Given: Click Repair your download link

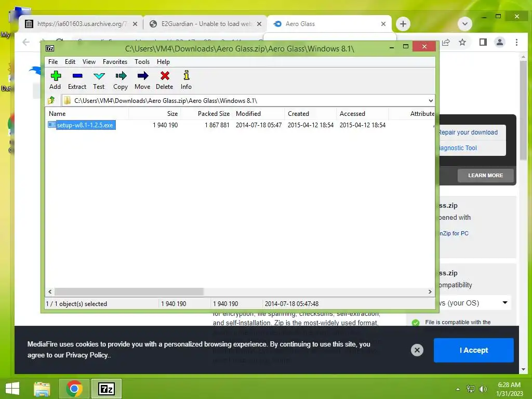Looking at the screenshot, I should click(x=468, y=132).
